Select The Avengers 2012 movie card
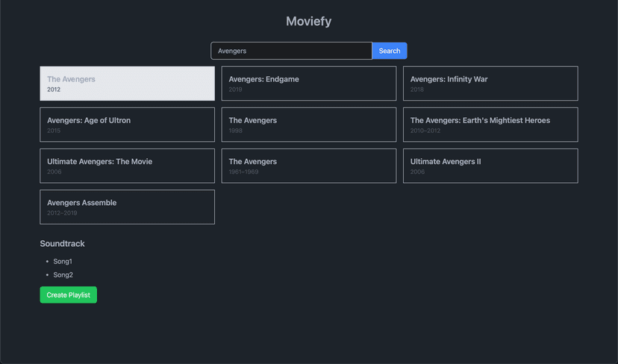 pyautogui.click(x=127, y=84)
